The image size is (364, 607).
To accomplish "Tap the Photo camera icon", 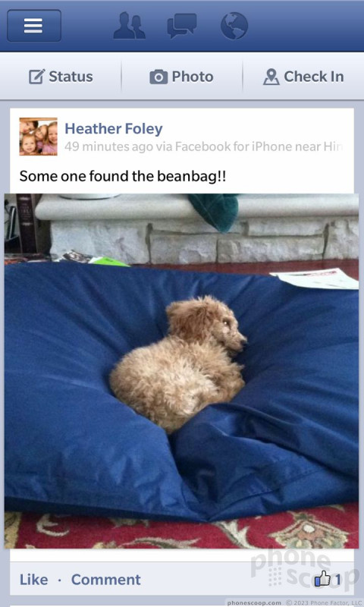I will tap(158, 77).
